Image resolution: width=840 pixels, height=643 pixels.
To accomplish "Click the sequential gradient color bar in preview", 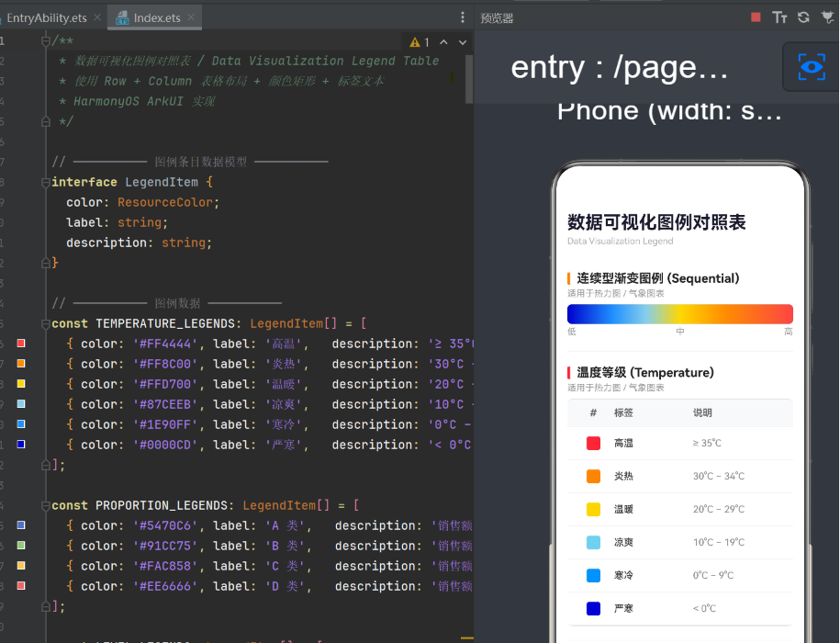I will 680,314.
